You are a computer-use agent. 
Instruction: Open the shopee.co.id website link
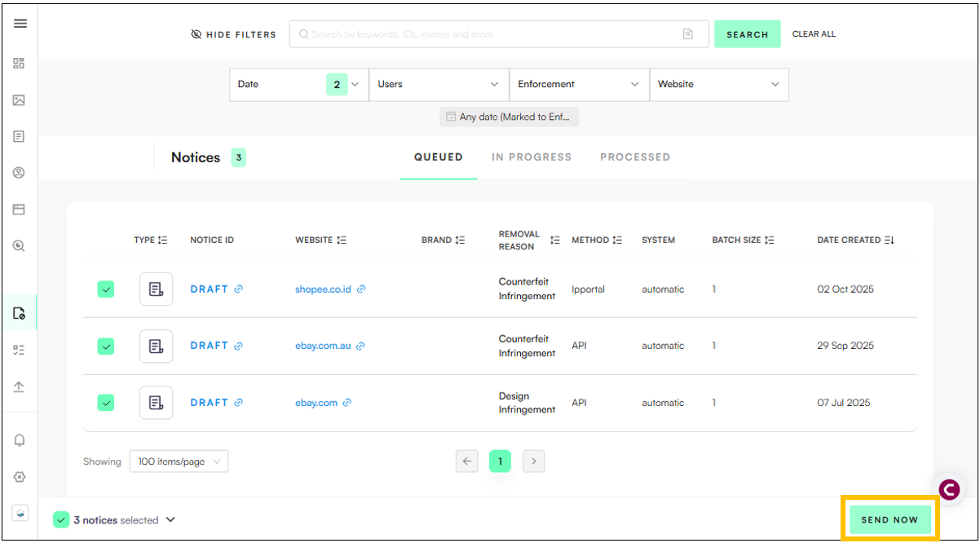coord(323,289)
